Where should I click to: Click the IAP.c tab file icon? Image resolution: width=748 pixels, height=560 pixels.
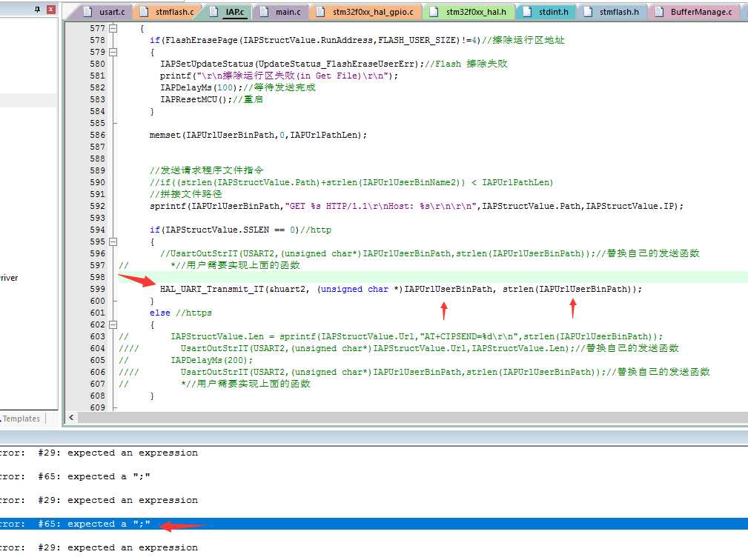click(x=214, y=12)
